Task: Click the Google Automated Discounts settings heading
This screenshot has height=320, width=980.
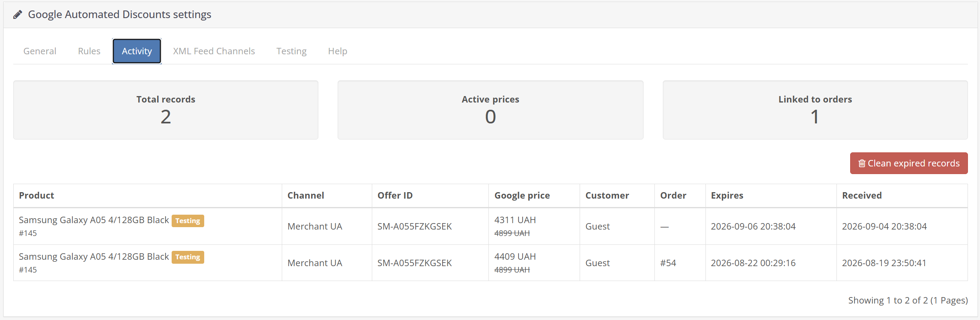Action: [119, 14]
